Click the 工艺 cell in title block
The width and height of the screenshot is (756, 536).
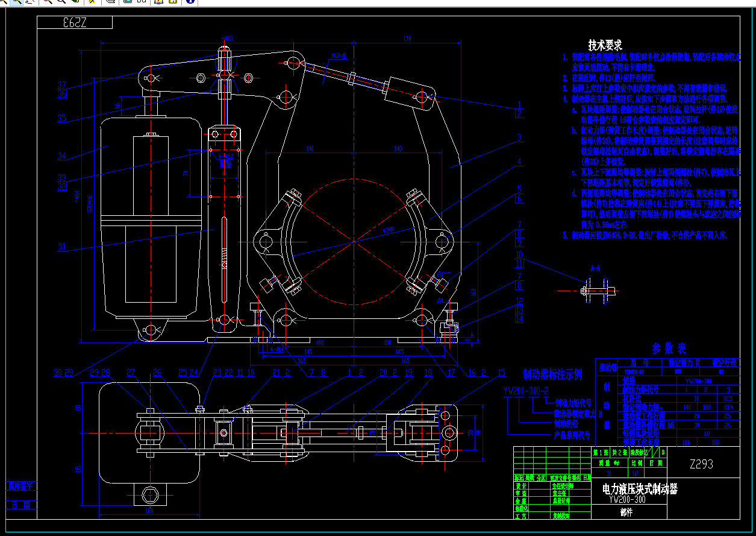tap(521, 516)
